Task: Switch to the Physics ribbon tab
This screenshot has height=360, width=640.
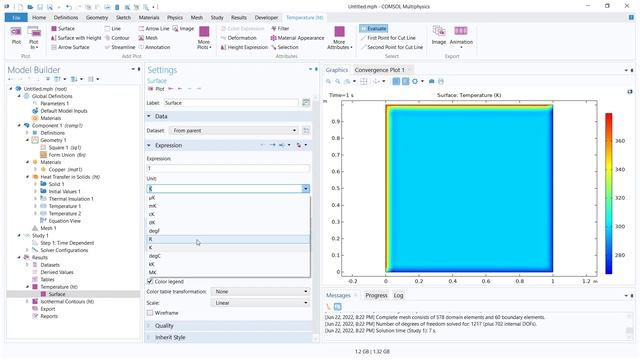Action: click(x=175, y=18)
